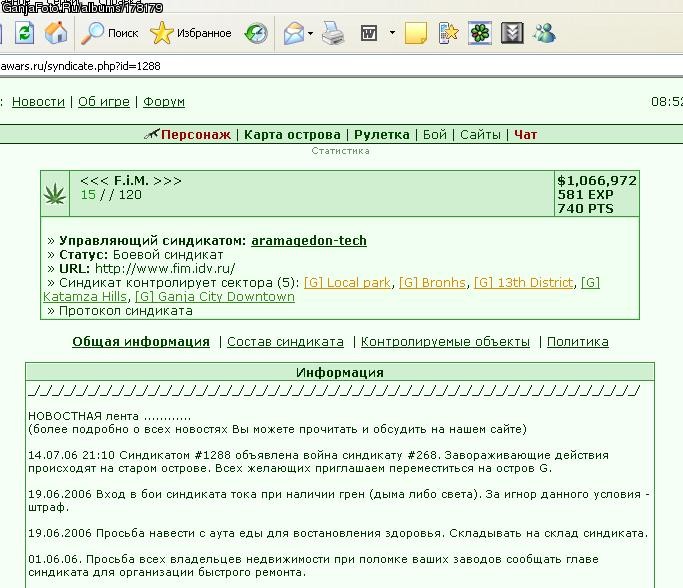Open the Форум link
The width and height of the screenshot is (683, 588).
click(164, 102)
